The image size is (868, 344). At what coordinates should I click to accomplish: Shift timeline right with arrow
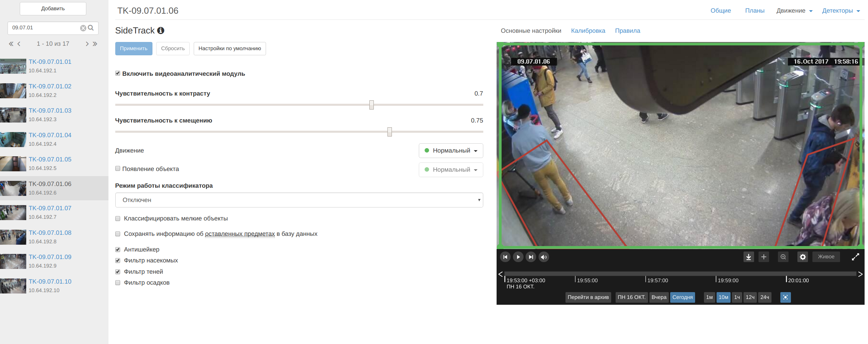[860, 274]
